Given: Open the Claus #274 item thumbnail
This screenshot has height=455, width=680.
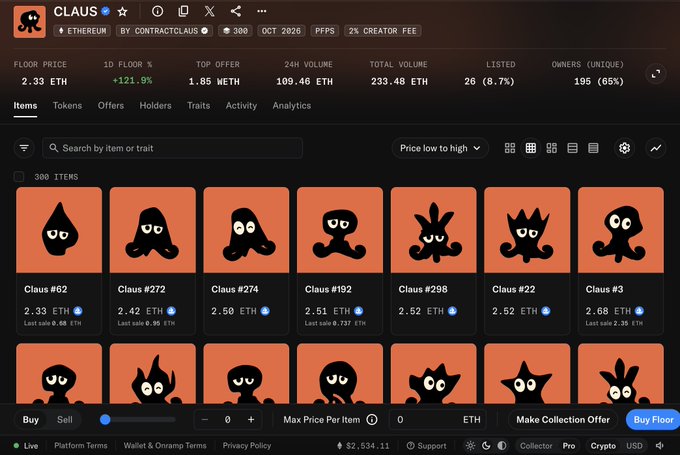Looking at the screenshot, I should (x=246, y=230).
